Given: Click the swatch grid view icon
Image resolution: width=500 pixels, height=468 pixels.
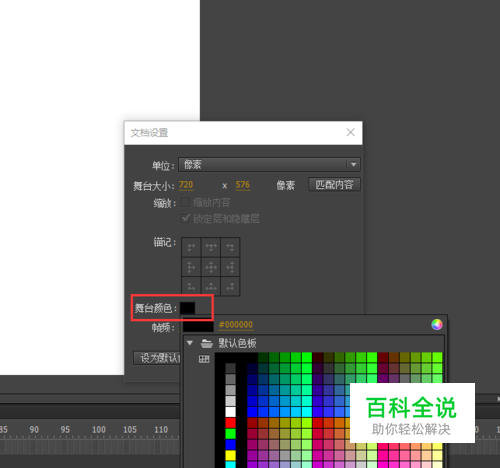Looking at the screenshot, I should (204, 359).
